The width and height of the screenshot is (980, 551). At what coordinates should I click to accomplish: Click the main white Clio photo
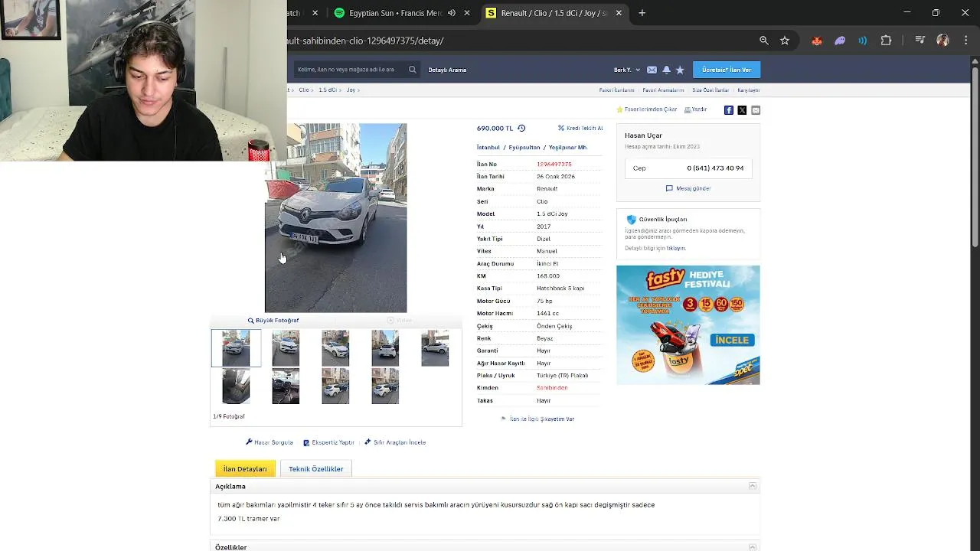(x=336, y=218)
